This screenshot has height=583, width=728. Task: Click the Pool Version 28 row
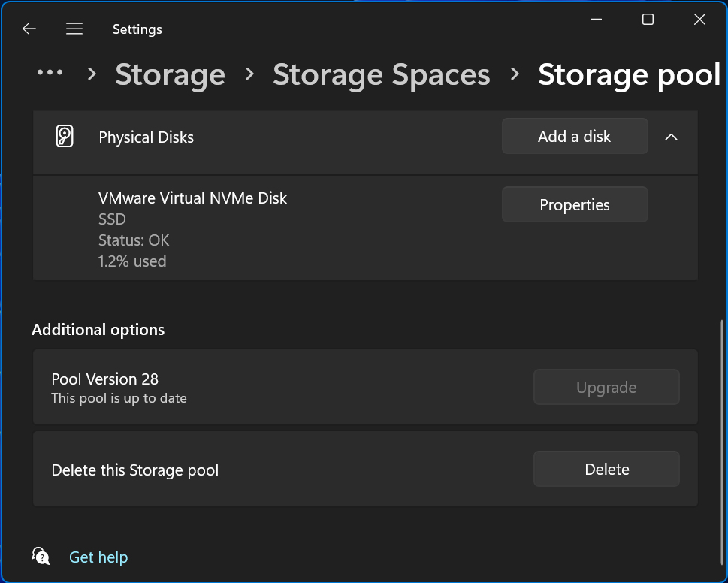104,379
